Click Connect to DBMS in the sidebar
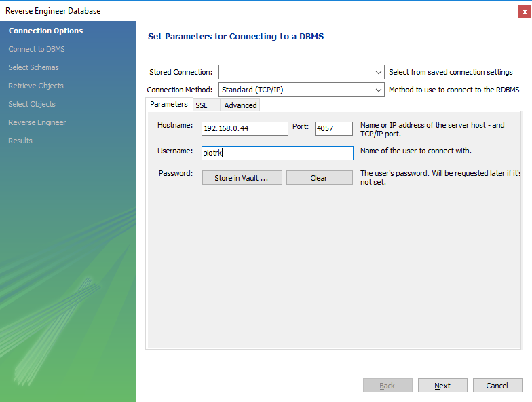The height and width of the screenshot is (402, 532). (x=37, y=49)
